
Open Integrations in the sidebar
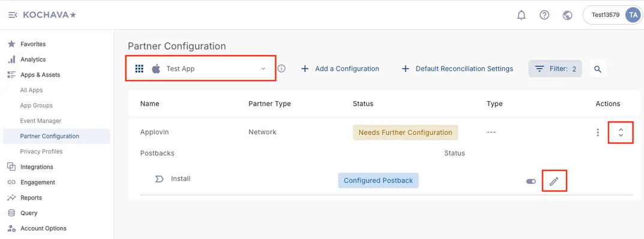coord(37,167)
